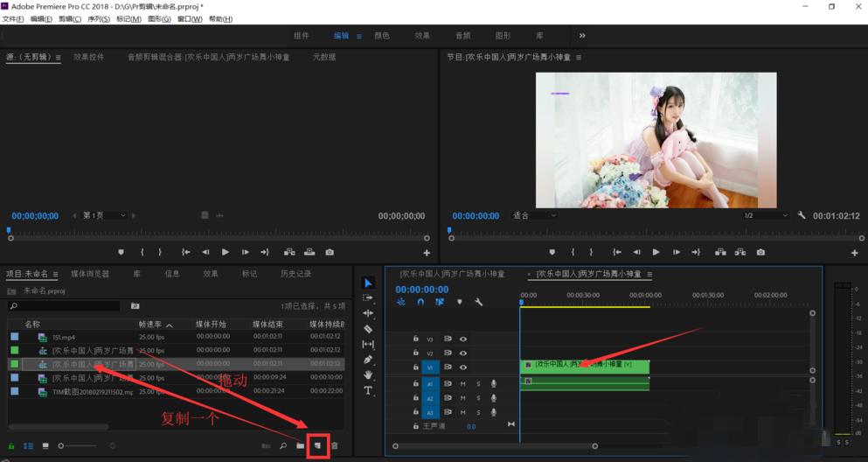Select the Razor tool in the toolbox
This screenshot has height=462, width=868.
(368, 329)
